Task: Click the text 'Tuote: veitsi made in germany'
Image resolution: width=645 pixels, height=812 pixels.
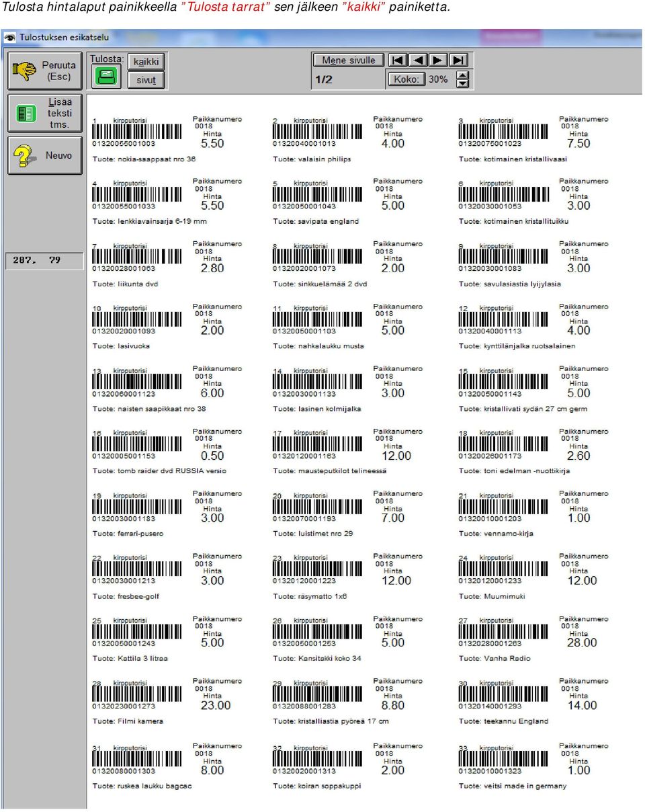Action: pyautogui.click(x=513, y=786)
